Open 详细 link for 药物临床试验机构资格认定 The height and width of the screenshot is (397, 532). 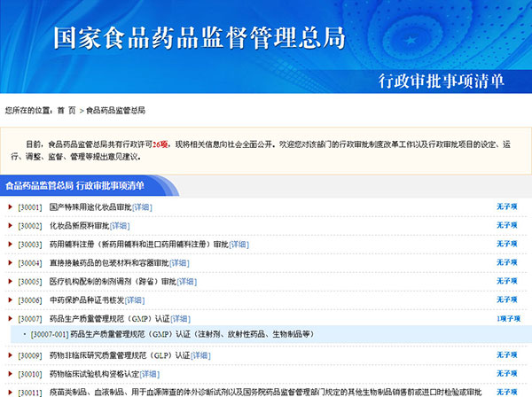point(150,374)
